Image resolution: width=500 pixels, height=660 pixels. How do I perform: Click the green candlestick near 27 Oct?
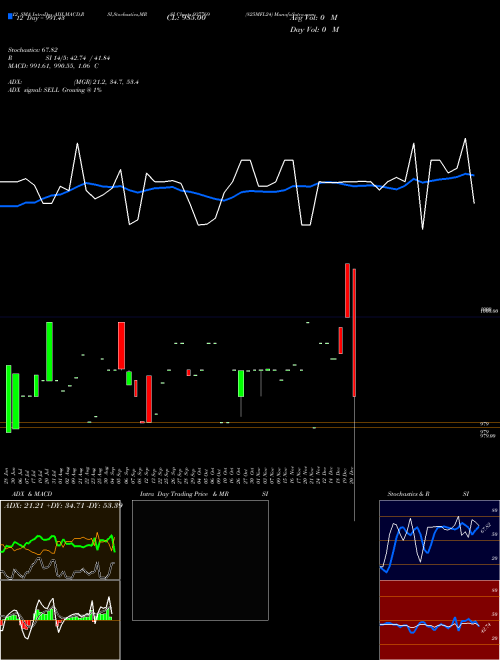pyautogui.click(x=241, y=383)
